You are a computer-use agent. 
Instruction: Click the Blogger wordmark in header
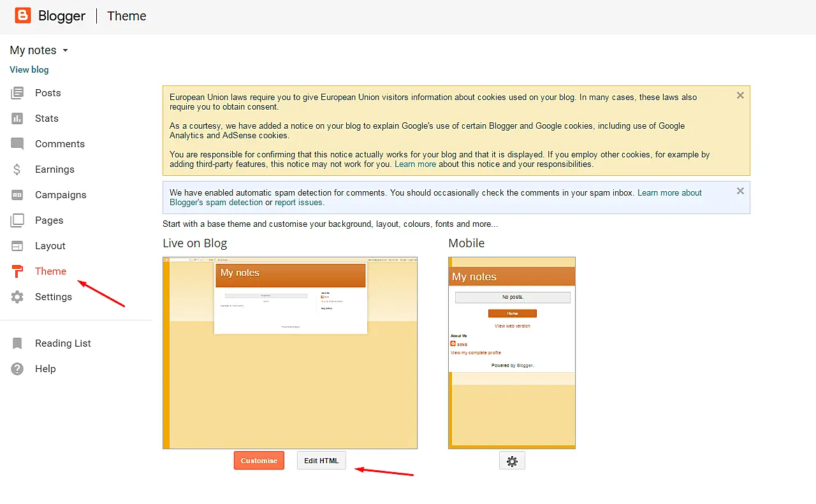62,16
